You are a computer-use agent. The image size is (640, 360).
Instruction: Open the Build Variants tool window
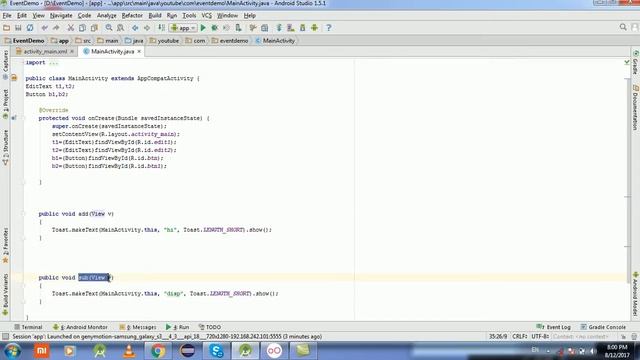pos(5,294)
